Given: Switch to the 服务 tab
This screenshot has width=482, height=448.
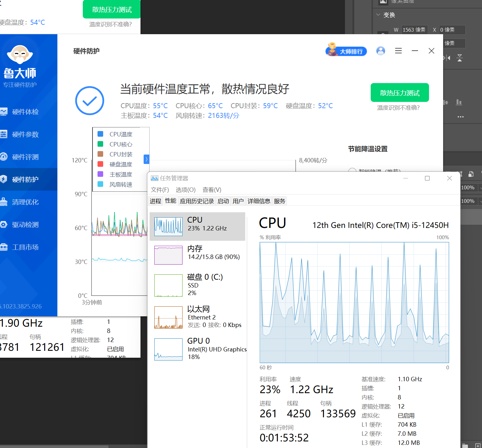Looking at the screenshot, I should coord(279,201).
